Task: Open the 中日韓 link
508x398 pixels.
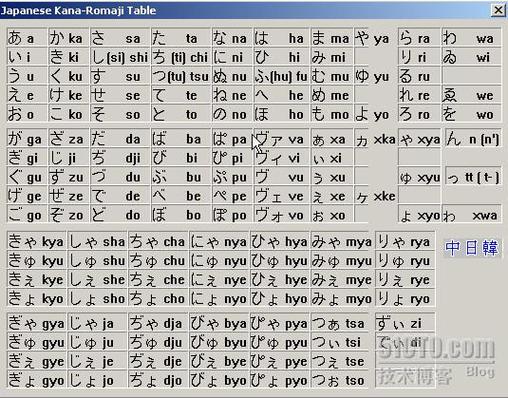Action: pyautogui.click(x=472, y=247)
